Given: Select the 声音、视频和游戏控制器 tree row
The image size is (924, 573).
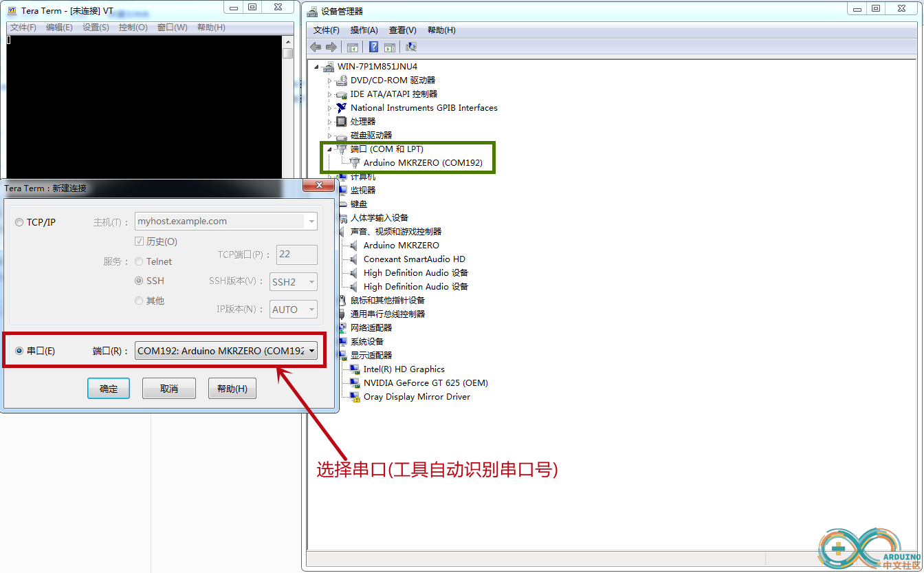Looking at the screenshot, I should click(396, 232).
